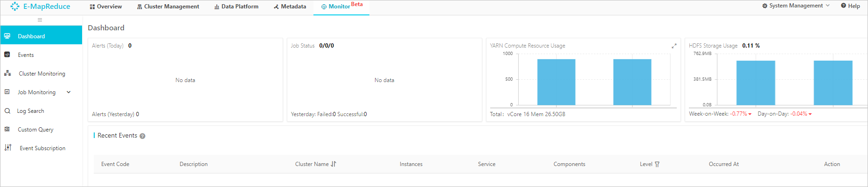868x187 pixels.
Task: Click the E-MapReduce logo icon
Action: pyautogui.click(x=15, y=7)
